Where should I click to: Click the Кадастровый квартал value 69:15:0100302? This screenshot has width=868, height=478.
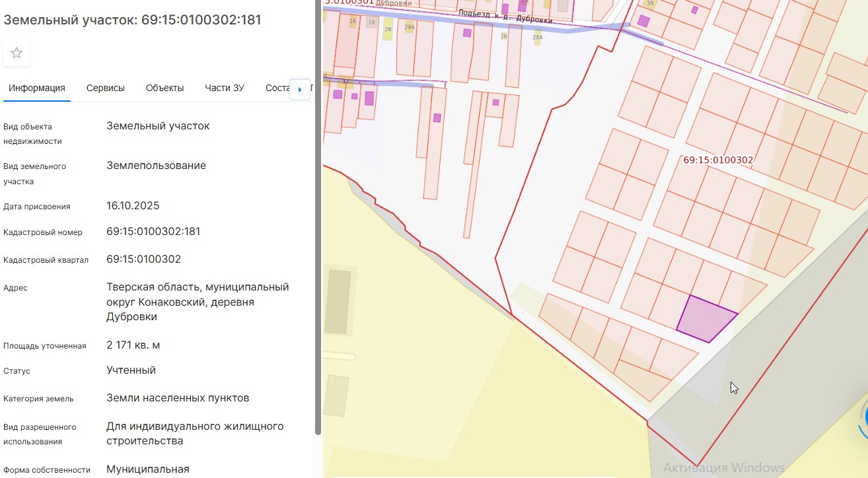pos(143,259)
